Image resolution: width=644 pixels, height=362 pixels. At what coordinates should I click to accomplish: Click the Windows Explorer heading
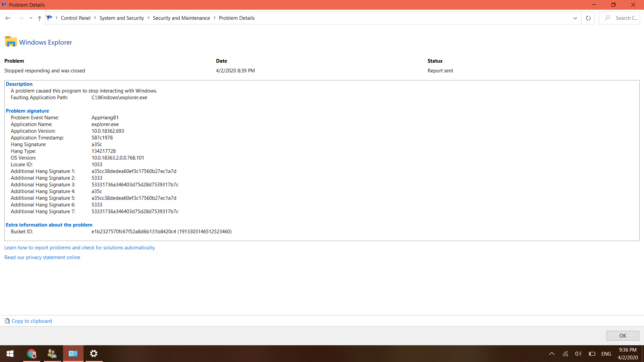tap(46, 42)
